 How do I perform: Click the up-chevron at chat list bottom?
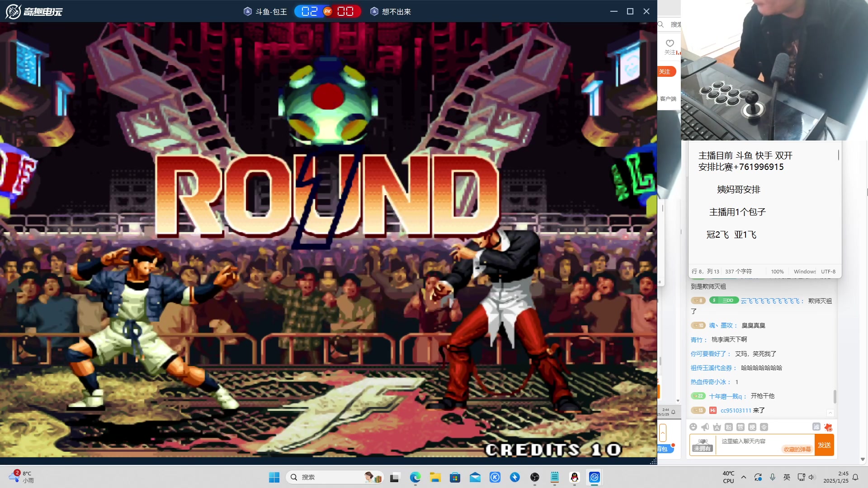tap(830, 413)
